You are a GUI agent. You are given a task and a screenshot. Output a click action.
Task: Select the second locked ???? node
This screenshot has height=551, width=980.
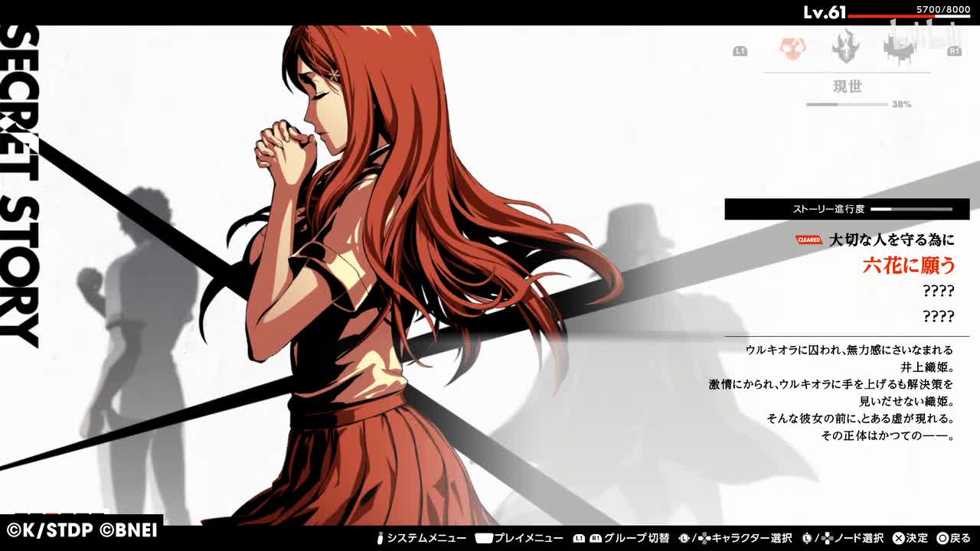click(939, 316)
